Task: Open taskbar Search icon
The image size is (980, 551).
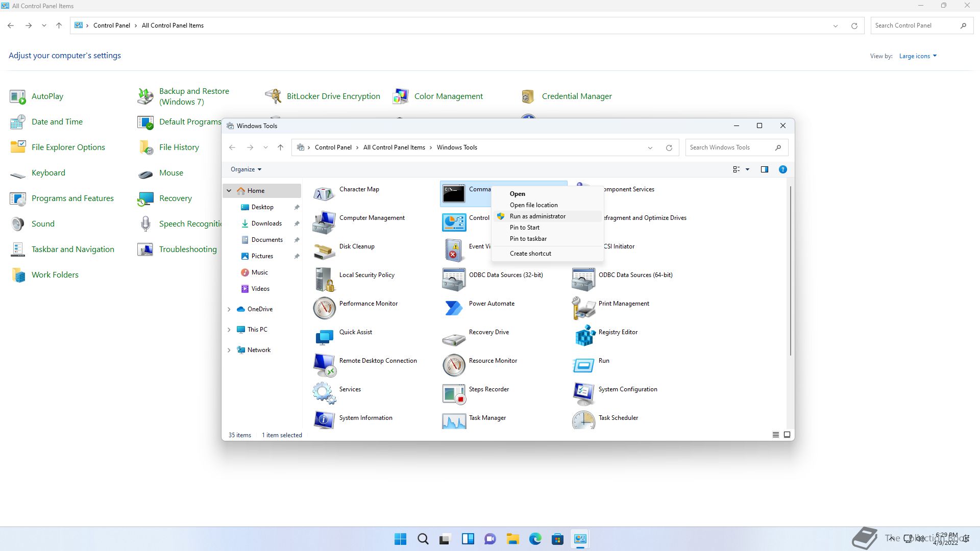Action: click(x=423, y=539)
